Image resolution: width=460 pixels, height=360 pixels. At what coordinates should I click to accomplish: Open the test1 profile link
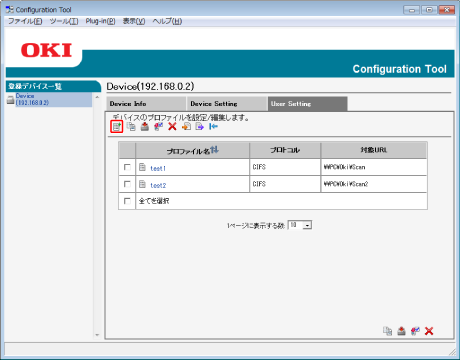pyautogui.click(x=158, y=168)
